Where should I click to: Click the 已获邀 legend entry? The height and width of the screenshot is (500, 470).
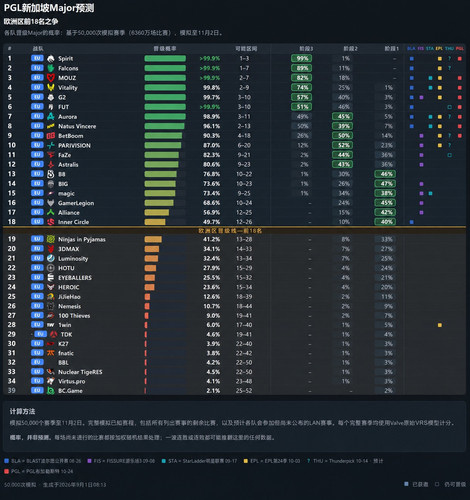(417, 484)
